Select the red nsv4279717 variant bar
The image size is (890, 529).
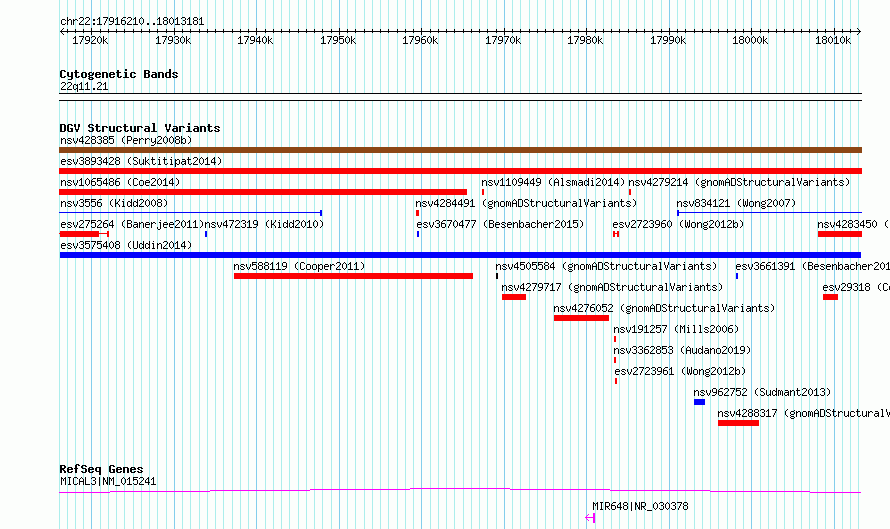[x=514, y=297]
